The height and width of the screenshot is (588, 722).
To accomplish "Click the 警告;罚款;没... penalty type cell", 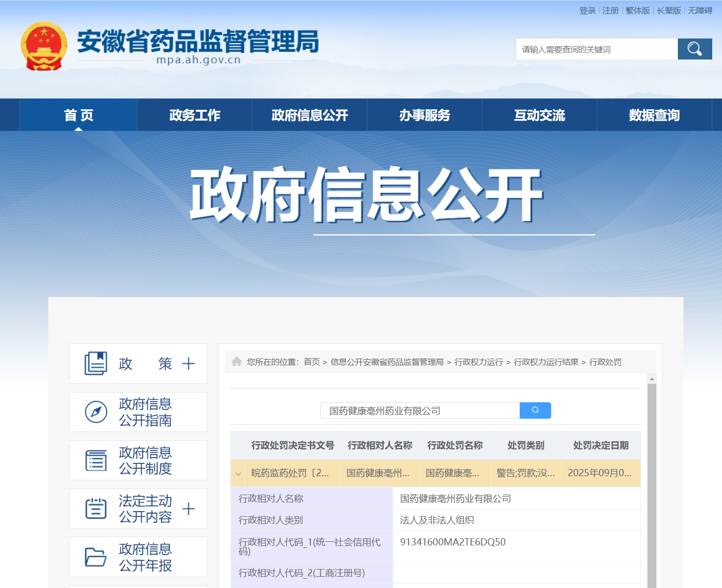I will tap(526, 473).
